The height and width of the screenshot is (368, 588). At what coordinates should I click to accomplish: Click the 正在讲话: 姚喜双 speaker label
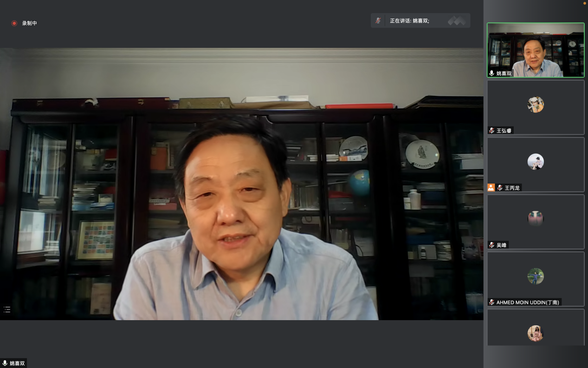tap(409, 21)
